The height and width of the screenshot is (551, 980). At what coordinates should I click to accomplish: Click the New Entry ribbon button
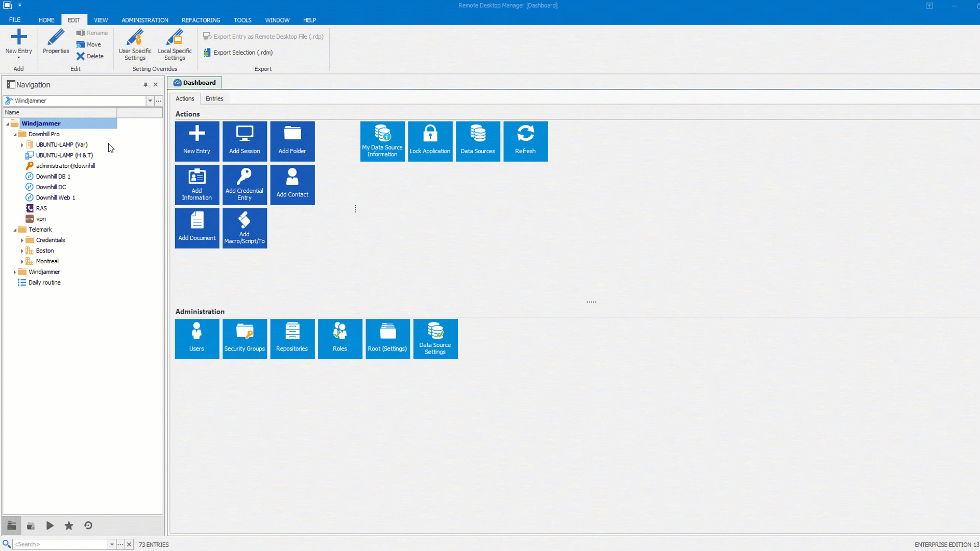click(x=18, y=43)
